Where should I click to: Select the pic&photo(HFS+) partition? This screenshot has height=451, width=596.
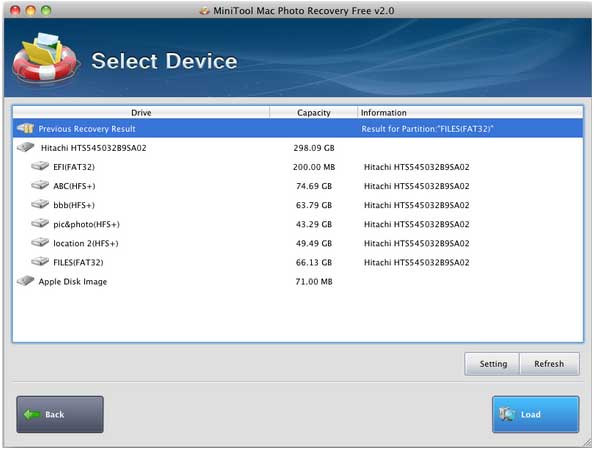click(298, 223)
